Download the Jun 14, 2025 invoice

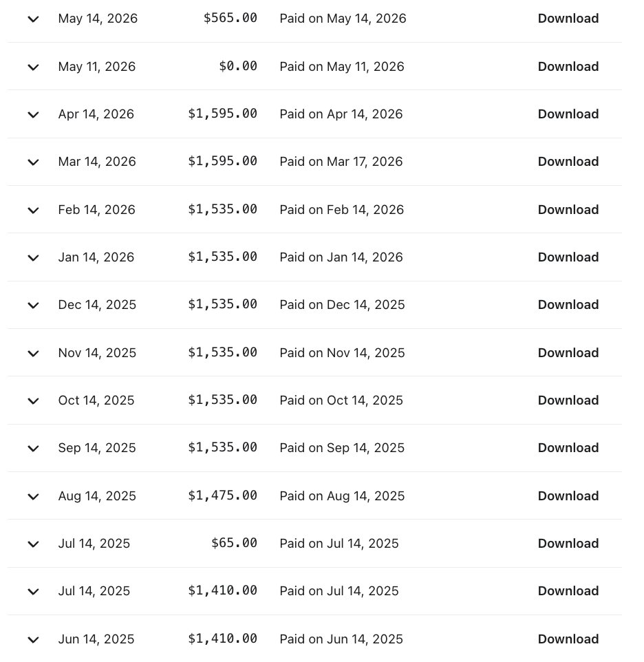tap(568, 639)
